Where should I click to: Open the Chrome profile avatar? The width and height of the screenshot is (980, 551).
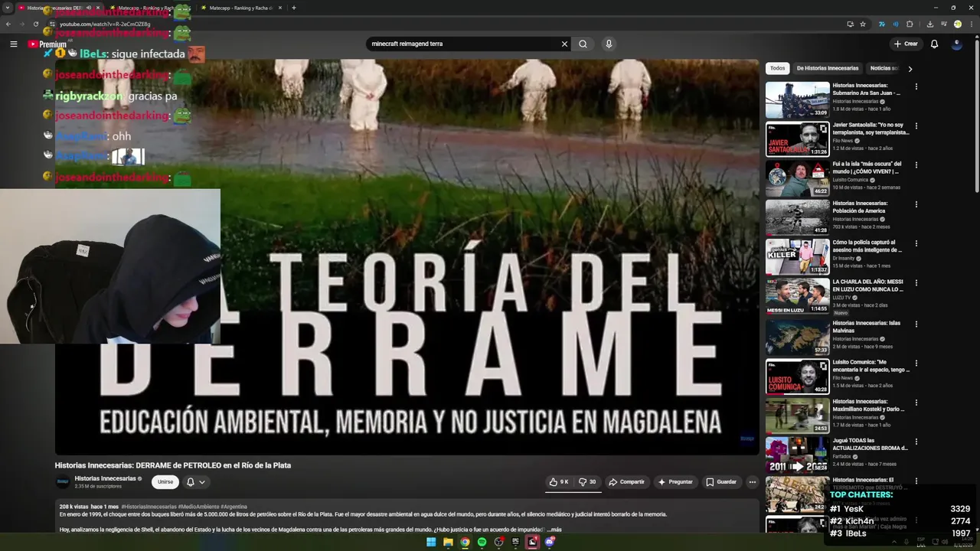pyautogui.click(x=957, y=24)
